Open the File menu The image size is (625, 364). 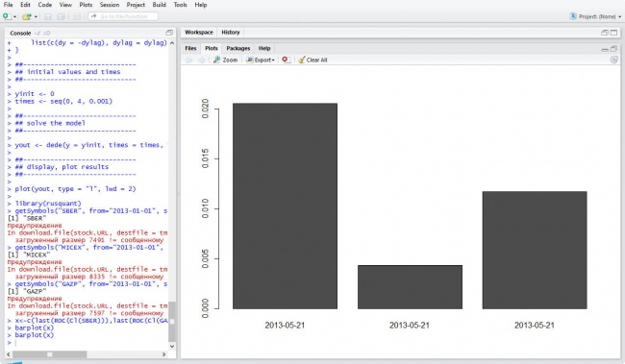(8, 5)
